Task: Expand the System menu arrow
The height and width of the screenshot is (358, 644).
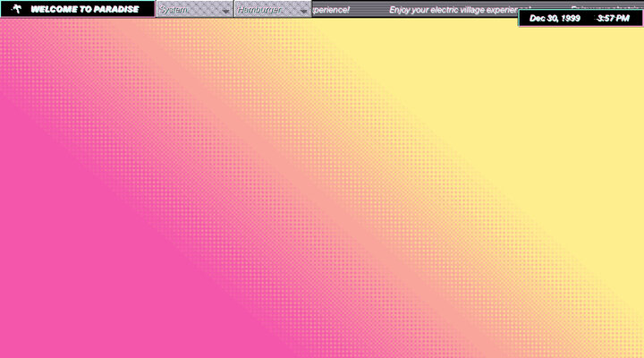Action: 225,11
